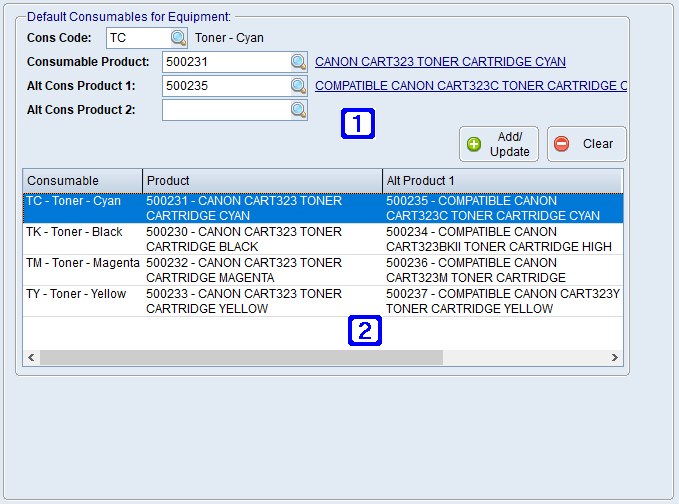Viewport: 679px width, 504px height.
Task: Click the 500234 compatible alt product cell
Action: [503, 239]
